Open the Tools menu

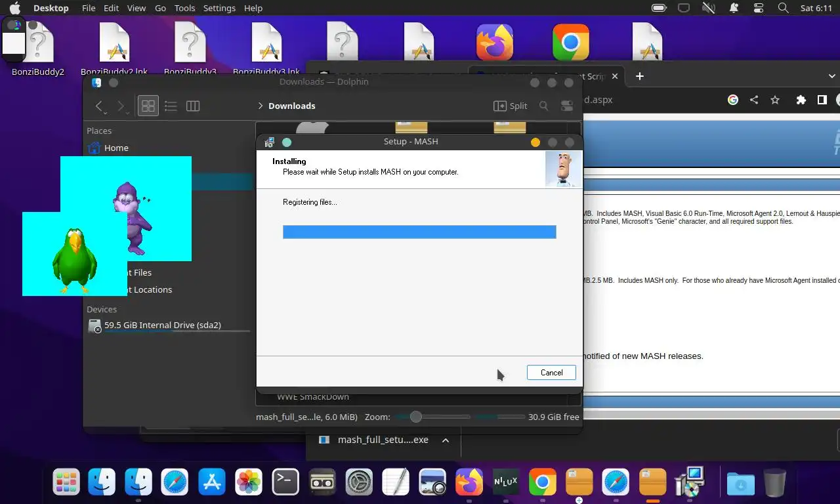pos(184,8)
